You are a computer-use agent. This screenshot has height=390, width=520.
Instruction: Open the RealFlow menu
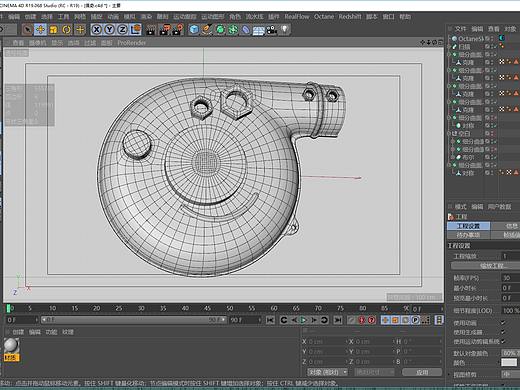[297, 17]
